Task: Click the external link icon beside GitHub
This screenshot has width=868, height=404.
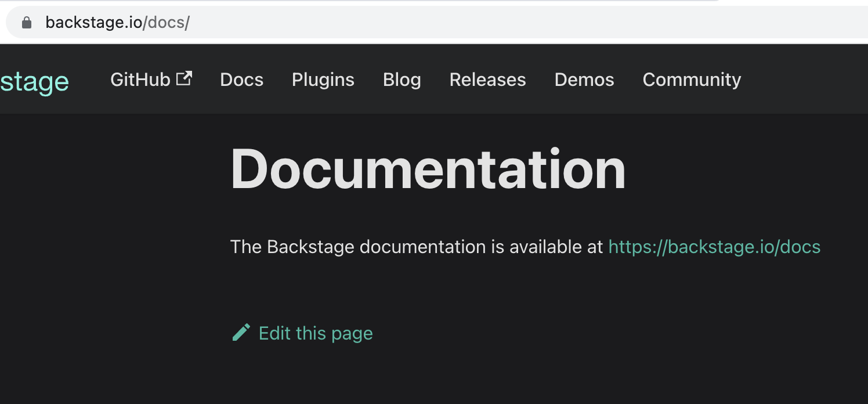Action: [185, 77]
